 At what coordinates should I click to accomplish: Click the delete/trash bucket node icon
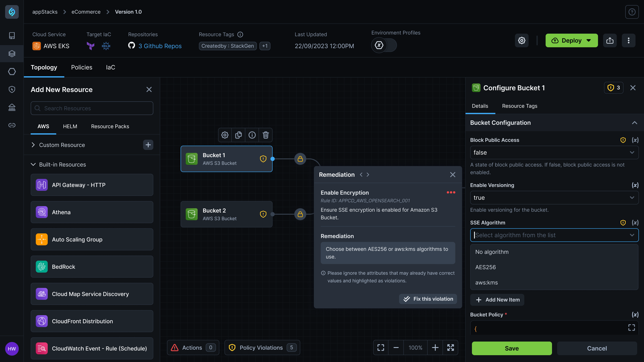[265, 135]
